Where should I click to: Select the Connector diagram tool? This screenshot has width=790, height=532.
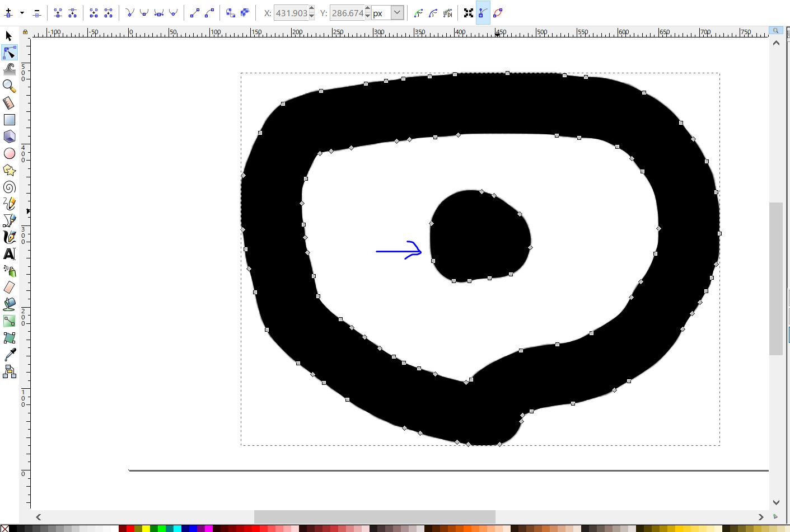9,371
